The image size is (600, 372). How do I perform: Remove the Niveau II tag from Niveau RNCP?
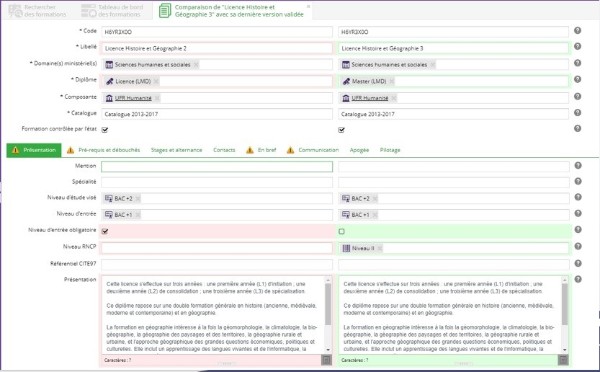click(x=379, y=248)
